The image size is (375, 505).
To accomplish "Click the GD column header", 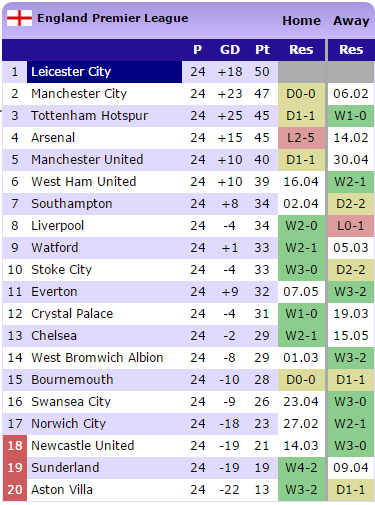I will (x=230, y=50).
